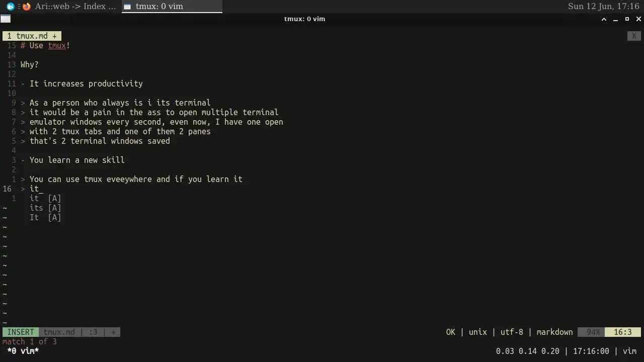This screenshot has height=362, width=644.
Task: Click load average 0.03 0.14 0.20
Action: tap(527, 351)
